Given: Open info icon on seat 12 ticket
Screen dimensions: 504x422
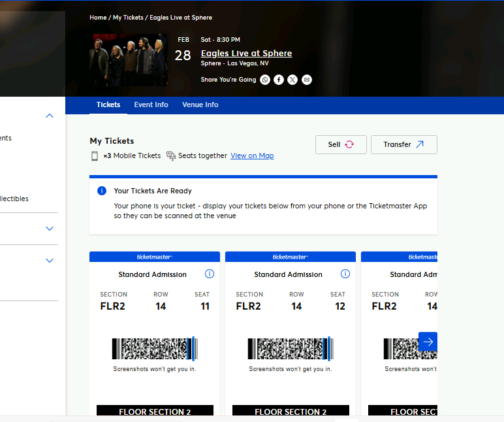Looking at the screenshot, I should coord(345,274).
